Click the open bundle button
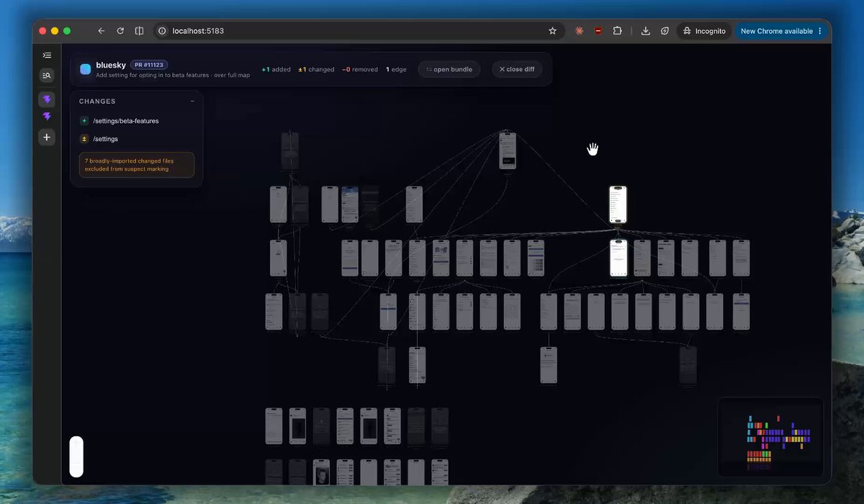864x504 pixels. (x=449, y=69)
